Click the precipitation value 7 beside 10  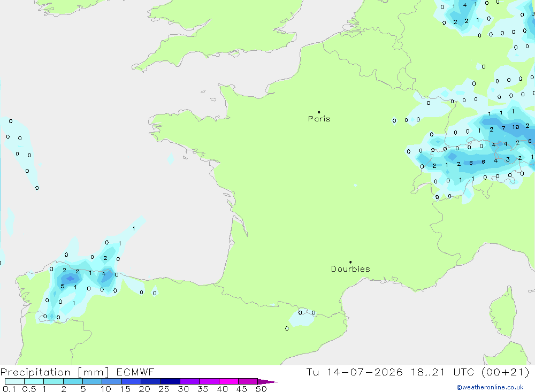(503, 128)
